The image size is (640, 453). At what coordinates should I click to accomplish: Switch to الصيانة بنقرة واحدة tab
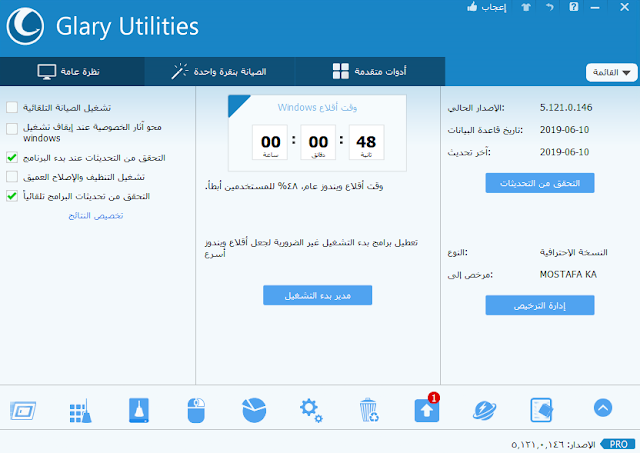(219, 71)
